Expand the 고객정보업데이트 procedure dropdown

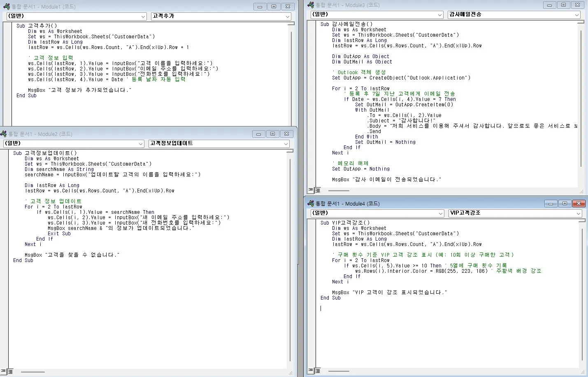pos(286,144)
